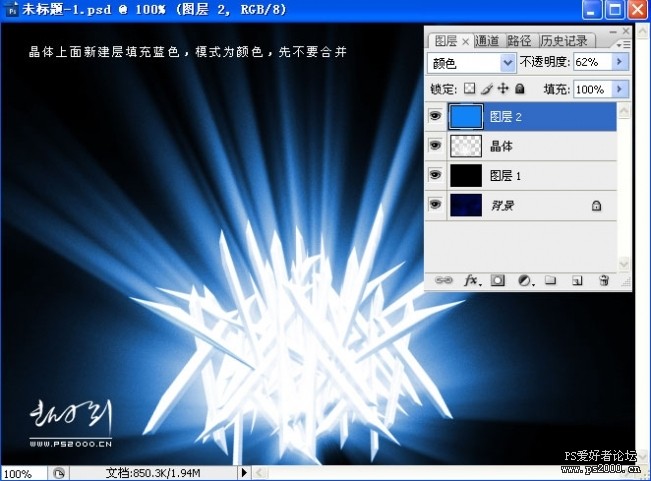651x481 pixels.
Task: Click the background layer lock icon
Action: [x=596, y=205]
